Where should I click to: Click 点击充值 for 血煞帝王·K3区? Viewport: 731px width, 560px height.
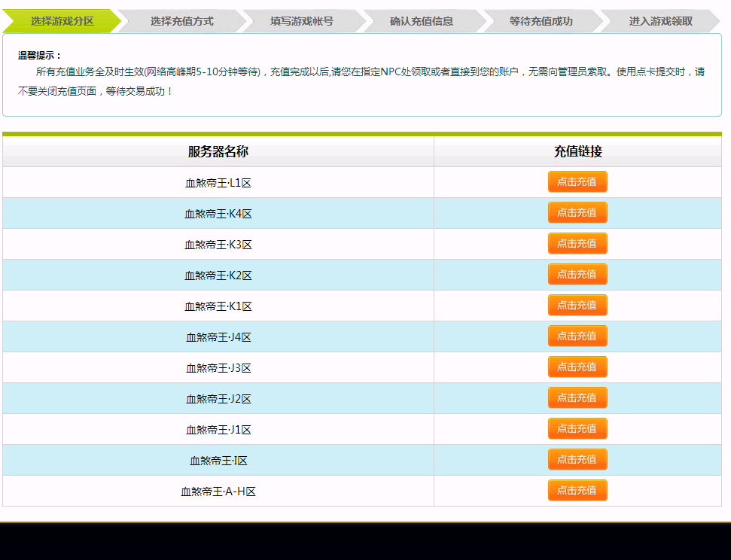pyautogui.click(x=577, y=243)
